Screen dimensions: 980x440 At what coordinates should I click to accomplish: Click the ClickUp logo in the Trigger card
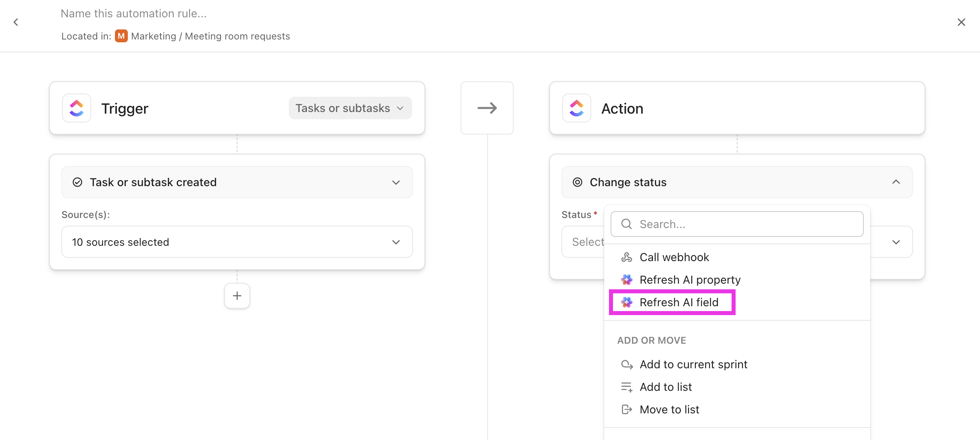77,108
